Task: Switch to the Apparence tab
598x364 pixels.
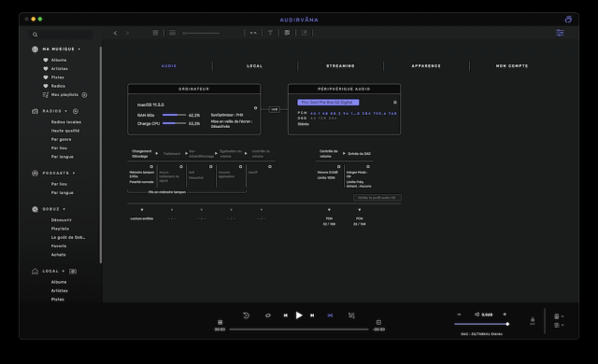Action: pyautogui.click(x=426, y=66)
